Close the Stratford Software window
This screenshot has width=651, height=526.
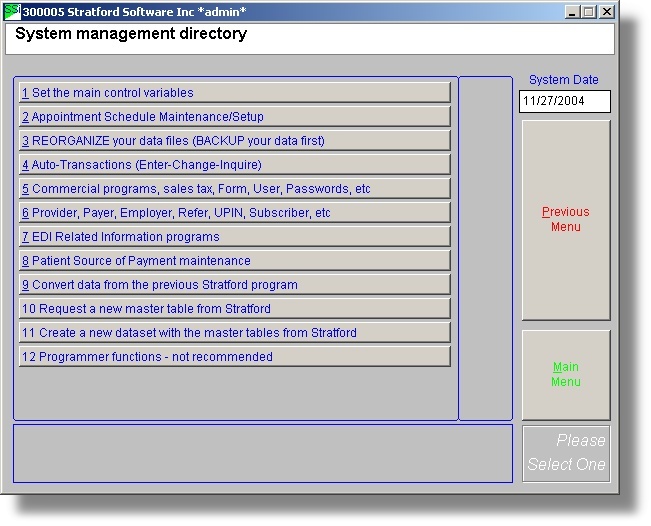[607, 12]
